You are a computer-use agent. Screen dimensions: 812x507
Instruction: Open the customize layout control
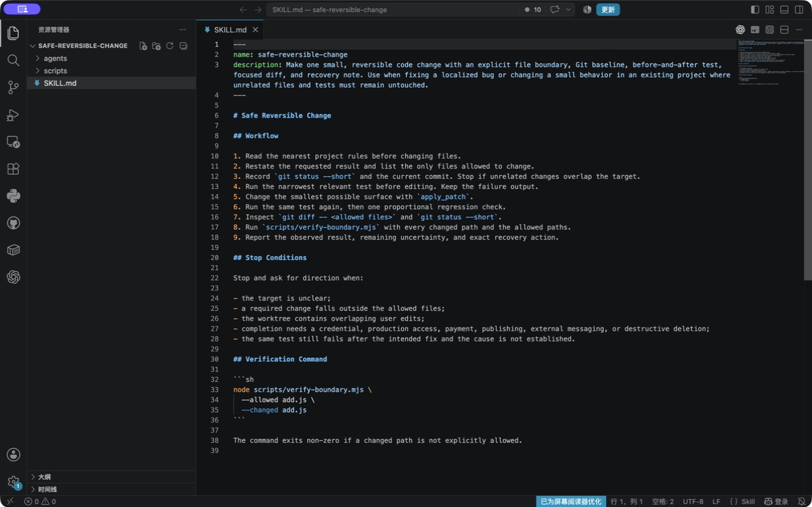(x=770, y=10)
